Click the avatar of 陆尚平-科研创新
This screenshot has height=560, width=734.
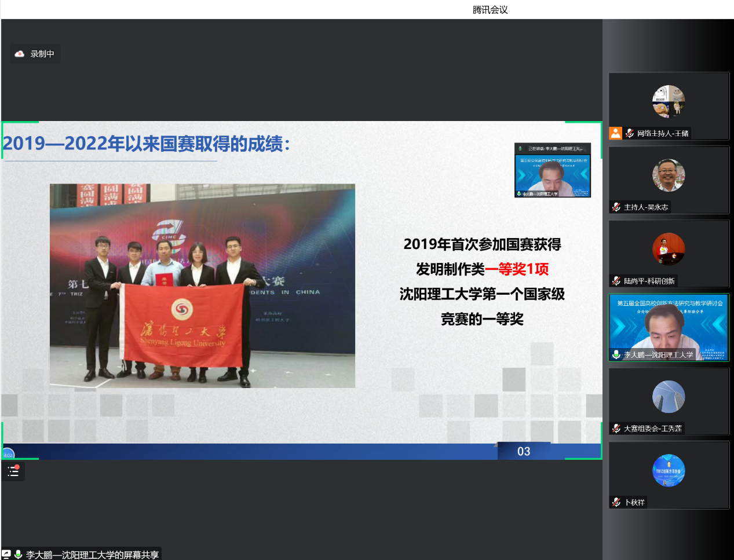[x=669, y=249]
